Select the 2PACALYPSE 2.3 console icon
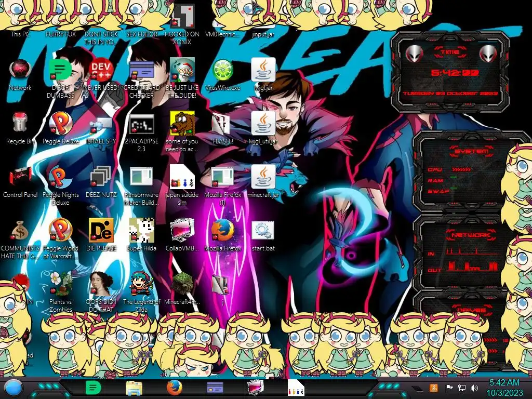 pos(142,124)
